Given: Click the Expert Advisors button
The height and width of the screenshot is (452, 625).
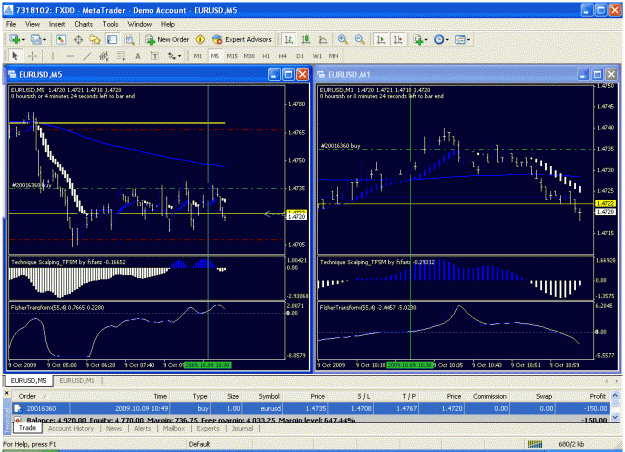Looking at the screenshot, I should coord(242,39).
